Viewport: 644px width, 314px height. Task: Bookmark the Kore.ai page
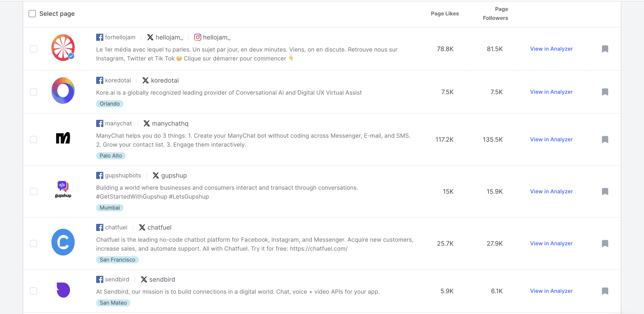coord(605,92)
